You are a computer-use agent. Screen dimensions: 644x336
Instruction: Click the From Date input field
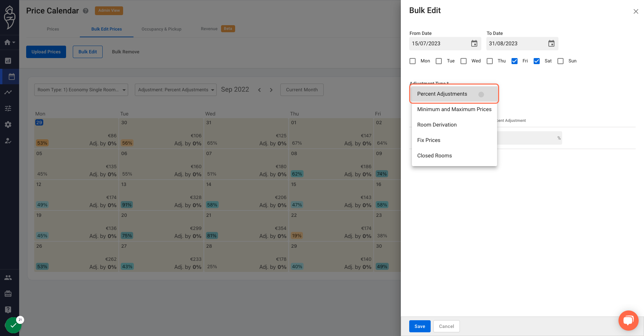tap(445, 44)
